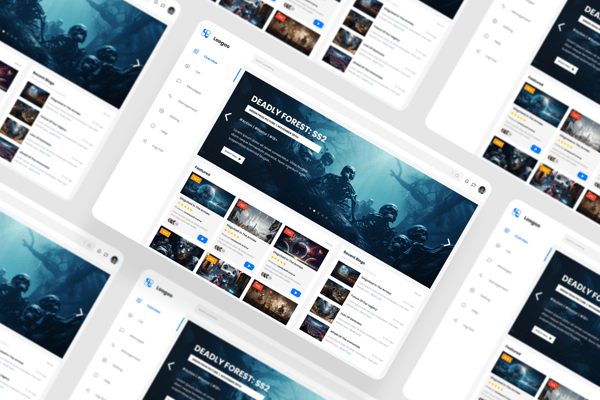Open List in the central dashboard sidebar
Screen dimensions: 600x400
[198, 72]
